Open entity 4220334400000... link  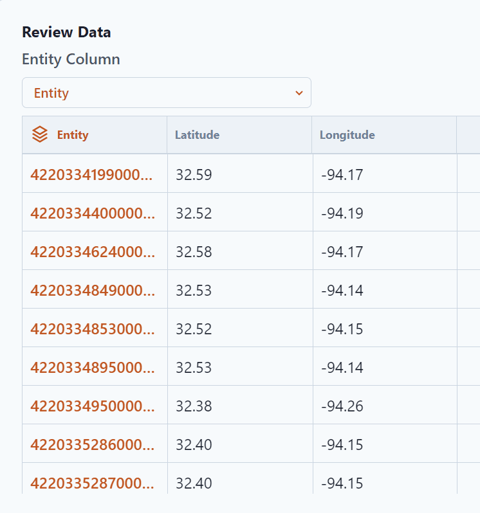(x=93, y=213)
